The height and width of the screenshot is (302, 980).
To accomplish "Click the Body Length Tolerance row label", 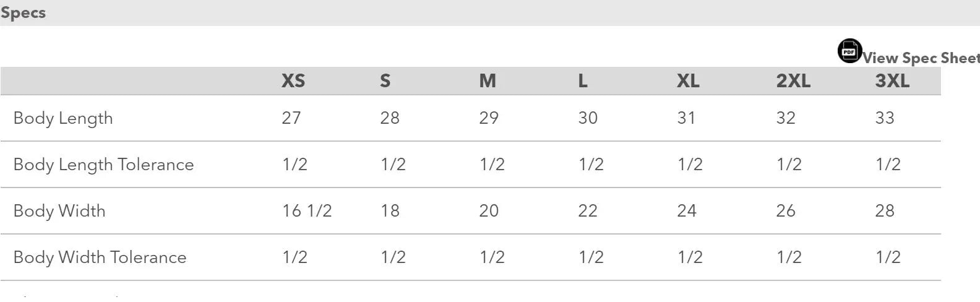I will pyautogui.click(x=103, y=165).
